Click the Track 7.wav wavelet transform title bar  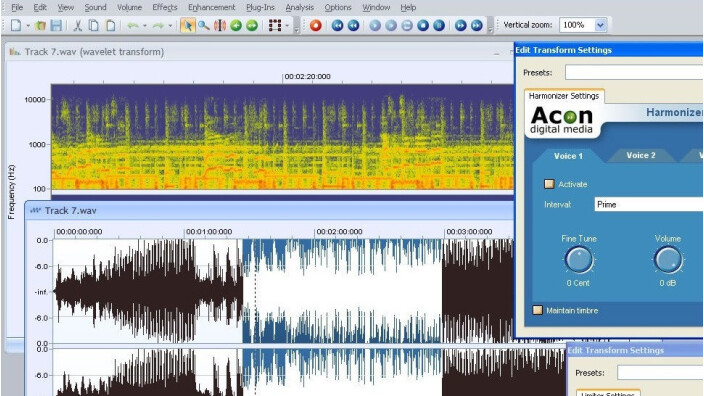pyautogui.click(x=259, y=52)
